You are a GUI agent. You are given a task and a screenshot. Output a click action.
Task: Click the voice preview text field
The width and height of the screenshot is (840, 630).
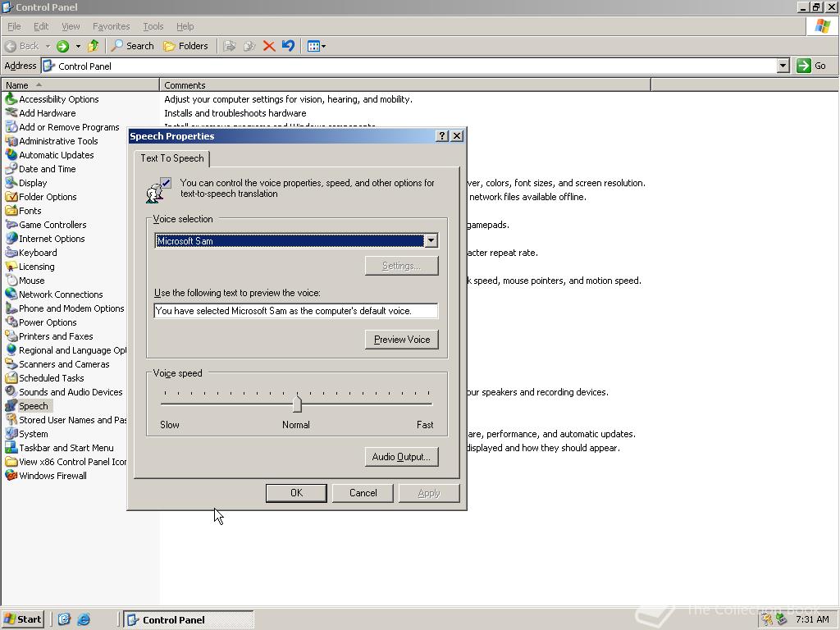pyautogui.click(x=295, y=311)
